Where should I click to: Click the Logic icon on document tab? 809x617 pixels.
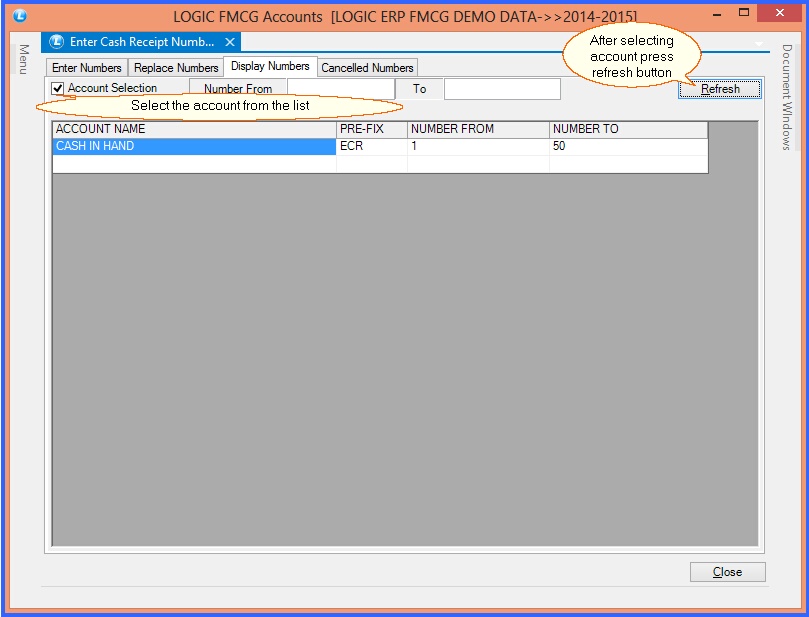click(56, 42)
